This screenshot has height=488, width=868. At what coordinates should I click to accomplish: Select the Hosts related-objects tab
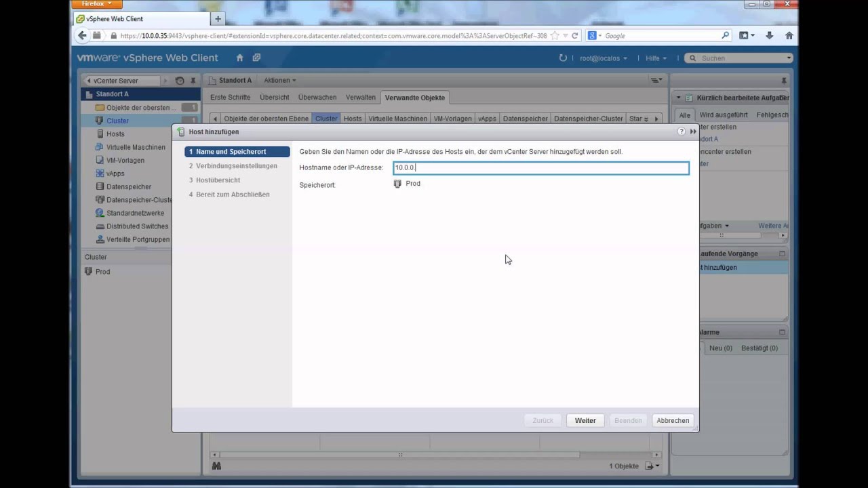coord(353,119)
